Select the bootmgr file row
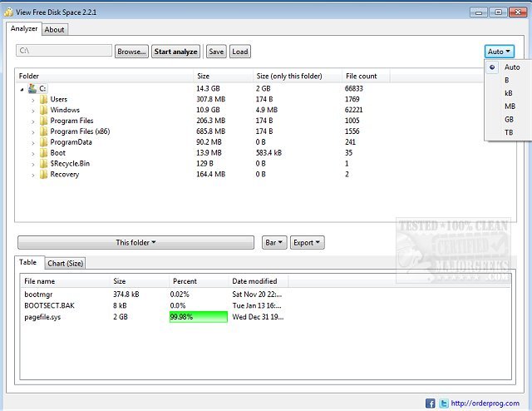This screenshot has width=532, height=411. (265, 295)
